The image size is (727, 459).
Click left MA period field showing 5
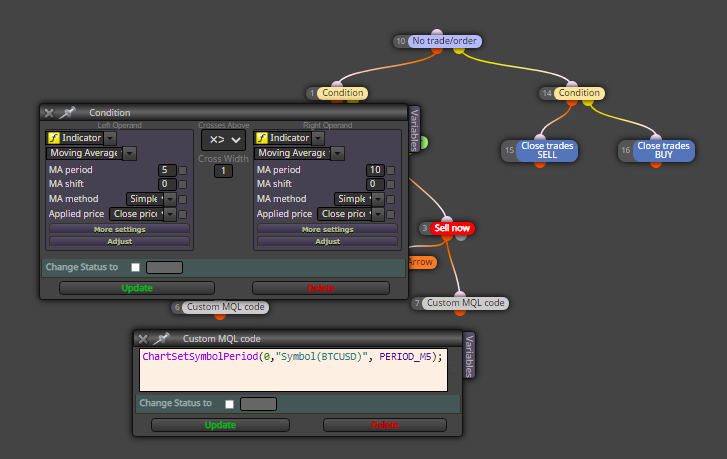[167, 170]
